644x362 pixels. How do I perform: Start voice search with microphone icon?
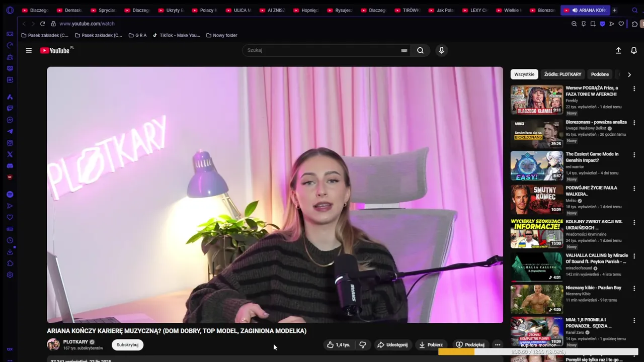click(x=441, y=50)
